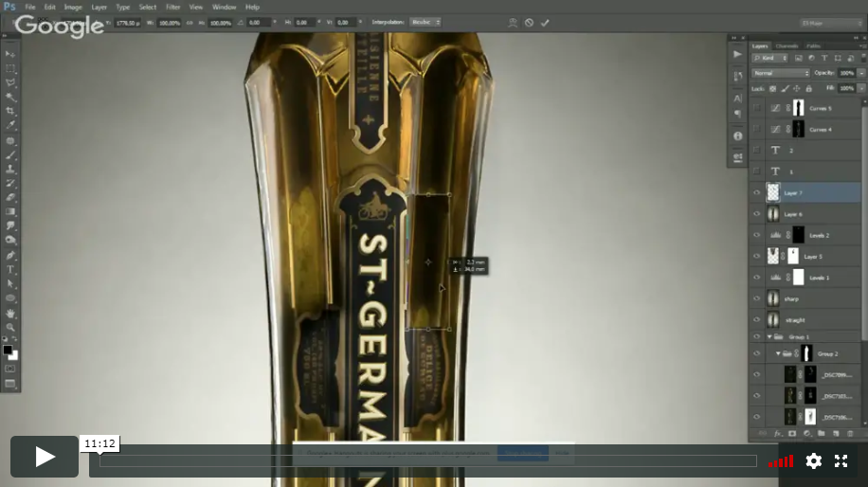This screenshot has height=487, width=868.
Task: Delete layer using the trash icon
Action: point(851,434)
